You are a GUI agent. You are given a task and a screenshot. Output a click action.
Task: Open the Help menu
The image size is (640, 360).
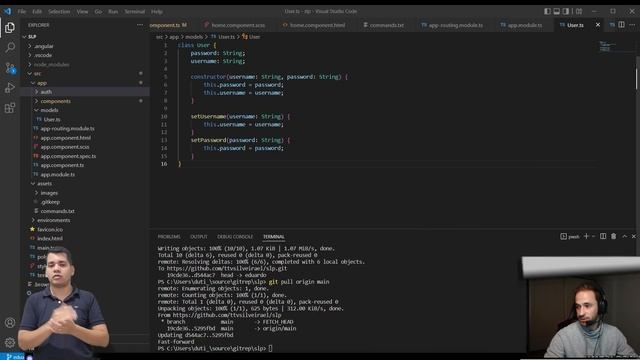[157, 11]
